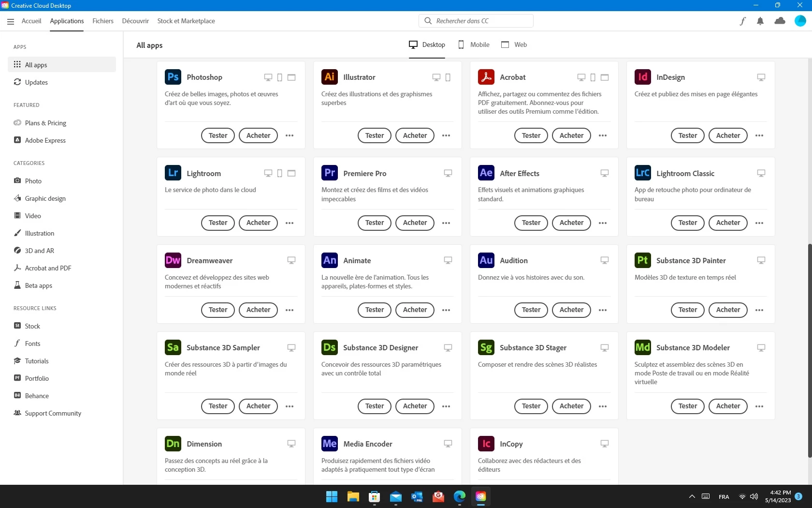
Task: Open more options for Substance 3D Modeler
Action: pos(759,406)
